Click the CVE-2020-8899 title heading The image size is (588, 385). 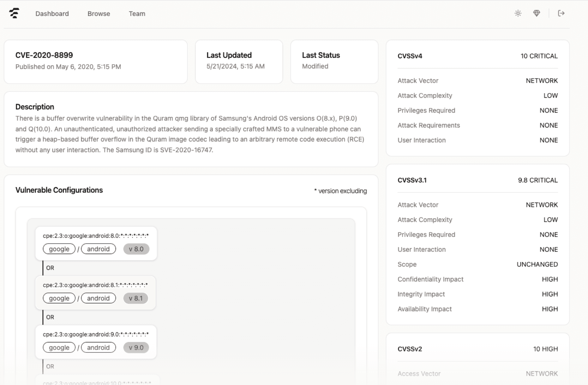[44, 55]
